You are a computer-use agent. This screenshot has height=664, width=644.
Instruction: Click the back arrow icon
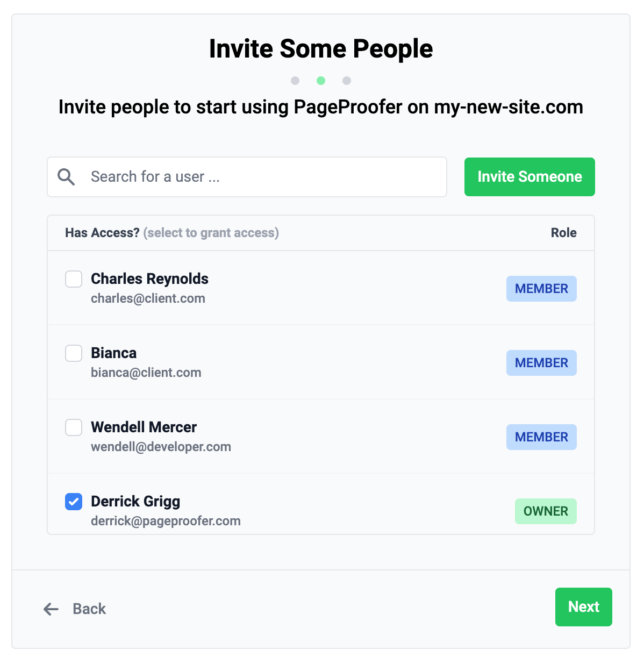point(51,609)
